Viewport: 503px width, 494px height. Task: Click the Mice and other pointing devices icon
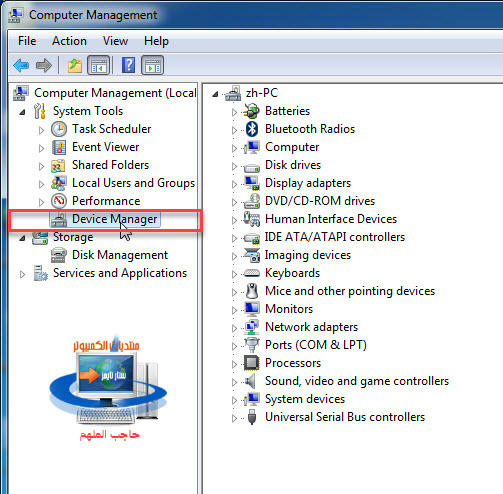(x=252, y=291)
